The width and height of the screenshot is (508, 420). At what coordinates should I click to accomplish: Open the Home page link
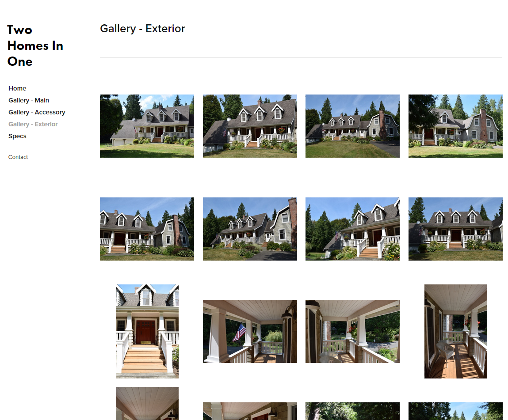pyautogui.click(x=17, y=88)
